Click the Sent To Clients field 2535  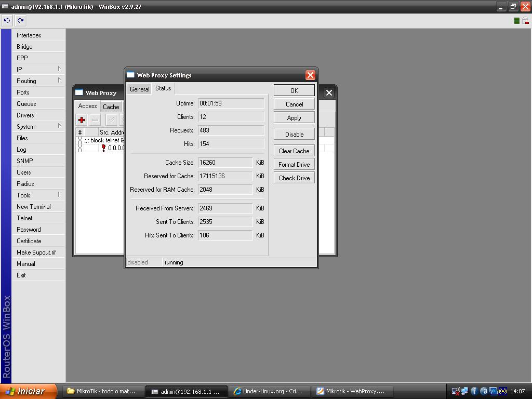[225, 222]
